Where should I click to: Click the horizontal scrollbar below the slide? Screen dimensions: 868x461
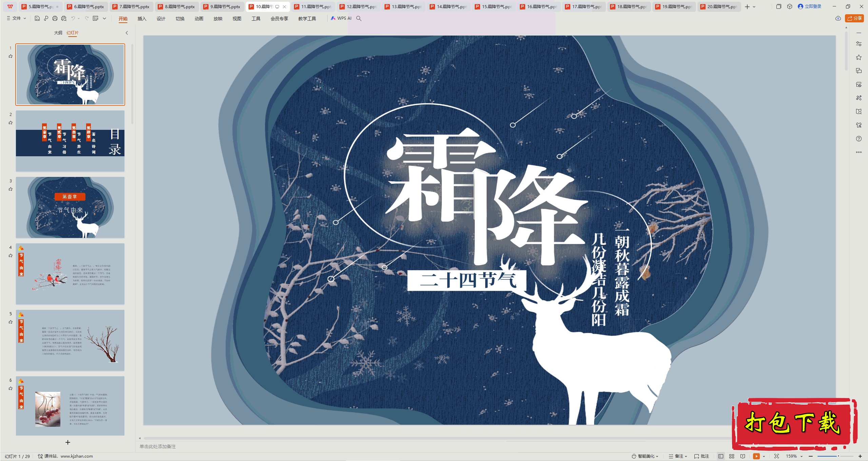pyautogui.click(x=437, y=438)
